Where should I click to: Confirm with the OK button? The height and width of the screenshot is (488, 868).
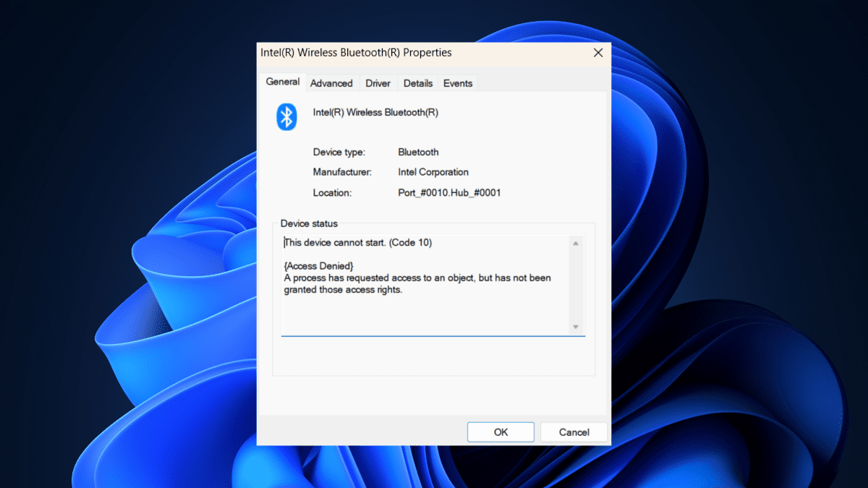pos(501,432)
